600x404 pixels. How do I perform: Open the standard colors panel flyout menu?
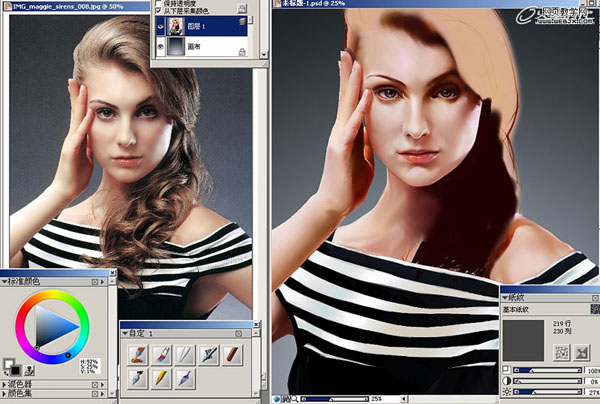pyautogui.click(x=103, y=282)
